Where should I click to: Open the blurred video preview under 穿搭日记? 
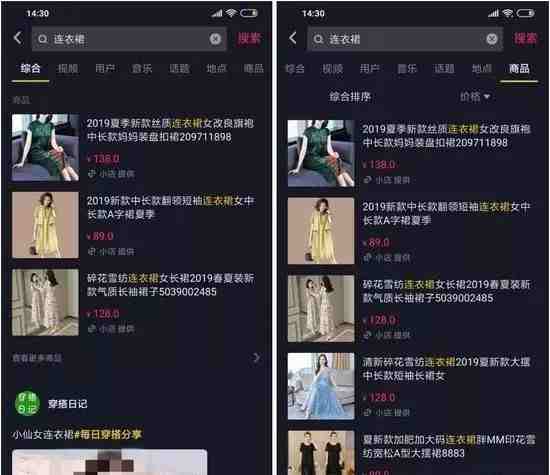pyautogui.click(x=109, y=462)
